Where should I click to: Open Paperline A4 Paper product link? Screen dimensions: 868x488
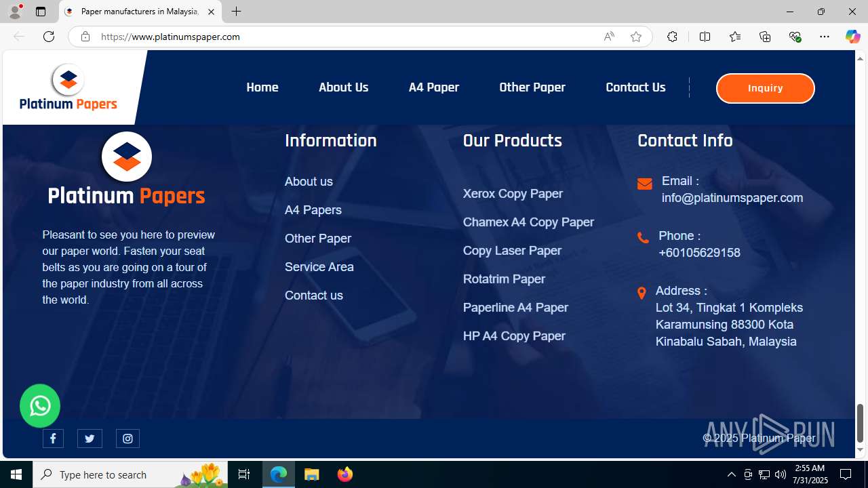pos(515,308)
